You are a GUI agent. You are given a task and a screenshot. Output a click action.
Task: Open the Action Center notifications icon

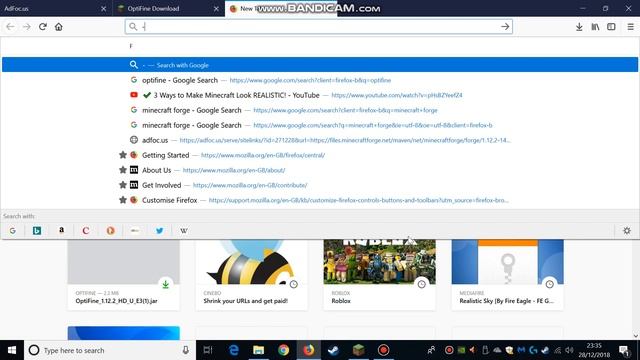pyautogui.click(x=624, y=350)
